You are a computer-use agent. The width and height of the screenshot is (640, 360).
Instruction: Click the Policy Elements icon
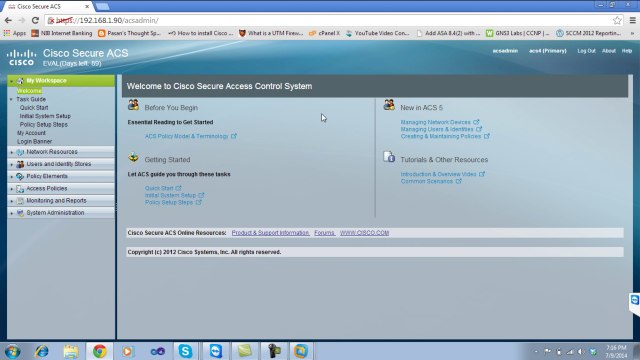click(x=20, y=176)
